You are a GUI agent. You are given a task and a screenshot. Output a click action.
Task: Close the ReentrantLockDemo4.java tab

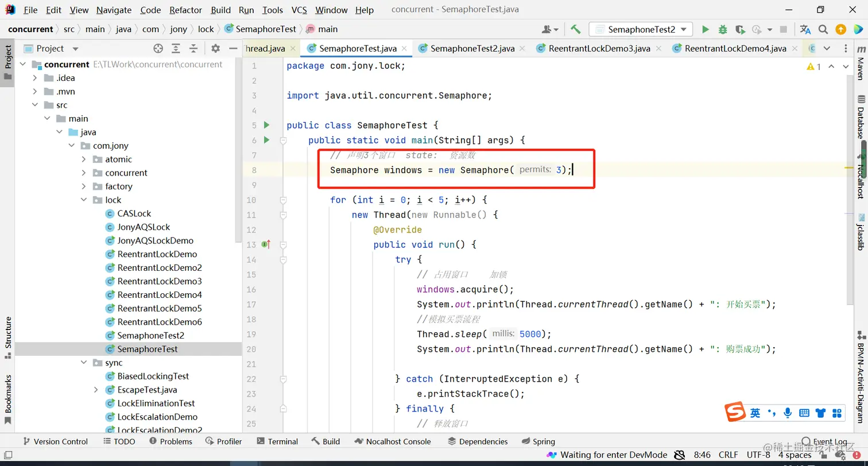pyautogui.click(x=795, y=49)
